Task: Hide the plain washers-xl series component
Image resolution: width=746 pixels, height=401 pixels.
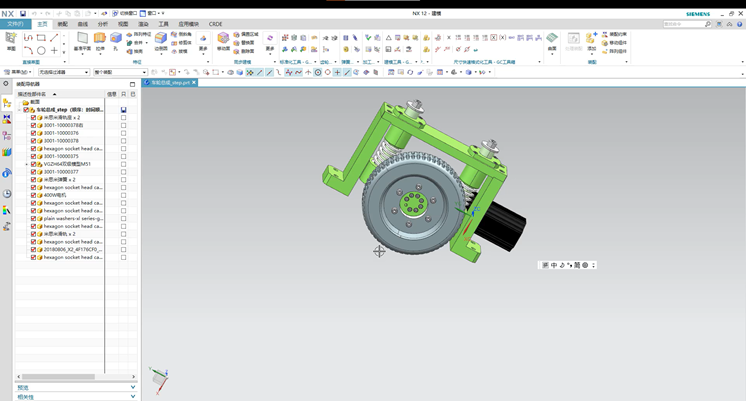Action: [33, 218]
